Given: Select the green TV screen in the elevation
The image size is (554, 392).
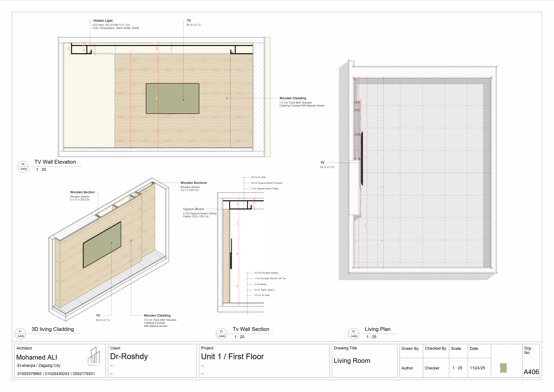Looking at the screenshot, I should [173, 98].
